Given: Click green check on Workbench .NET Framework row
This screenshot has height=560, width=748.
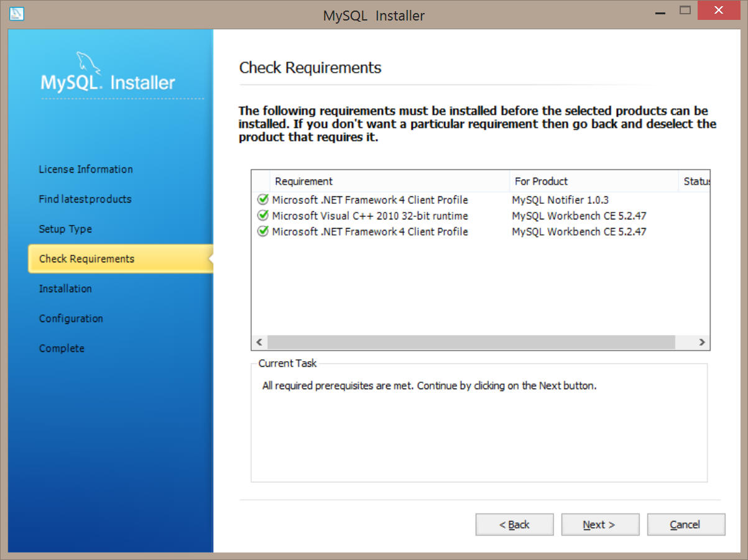Looking at the screenshot, I should coord(263,231).
